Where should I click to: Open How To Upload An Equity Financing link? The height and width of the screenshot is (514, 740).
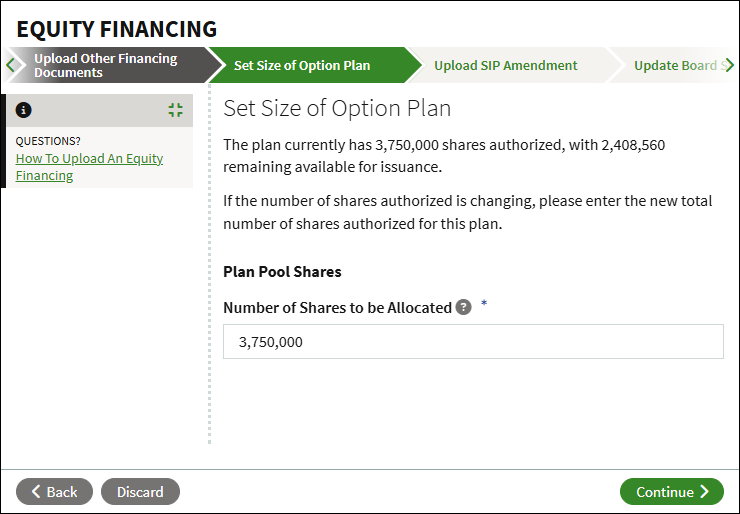click(89, 167)
